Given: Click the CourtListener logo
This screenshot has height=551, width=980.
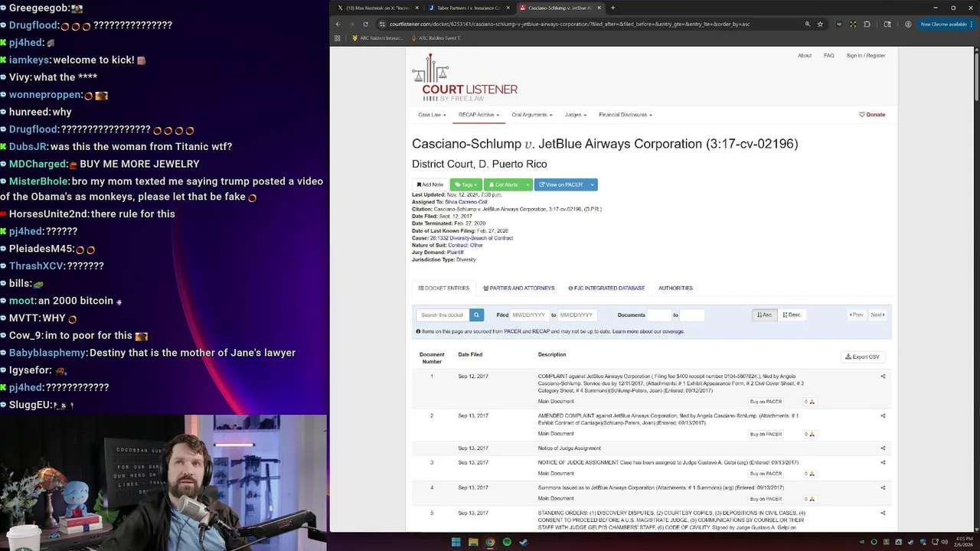Looking at the screenshot, I should pos(465,77).
